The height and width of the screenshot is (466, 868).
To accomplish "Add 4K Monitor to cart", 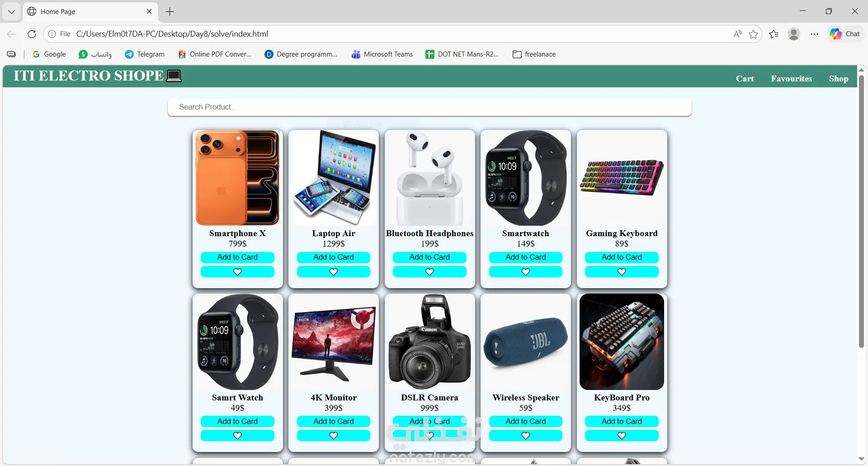I will point(334,422).
